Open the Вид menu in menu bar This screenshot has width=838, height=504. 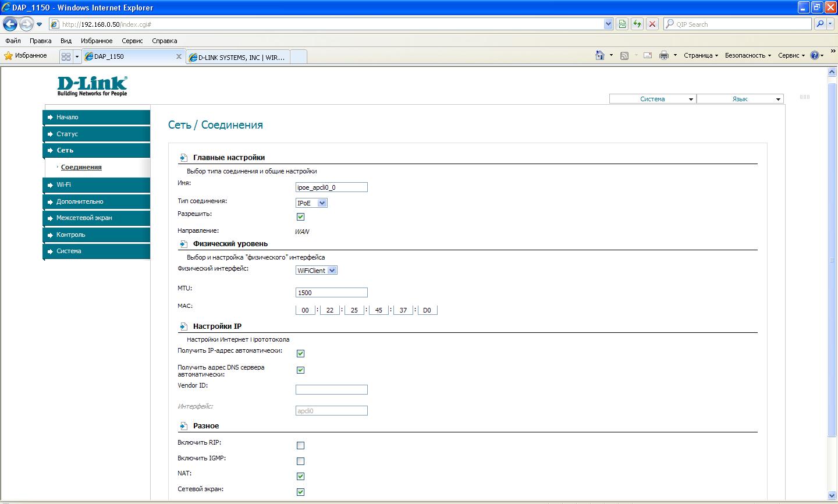coord(66,41)
